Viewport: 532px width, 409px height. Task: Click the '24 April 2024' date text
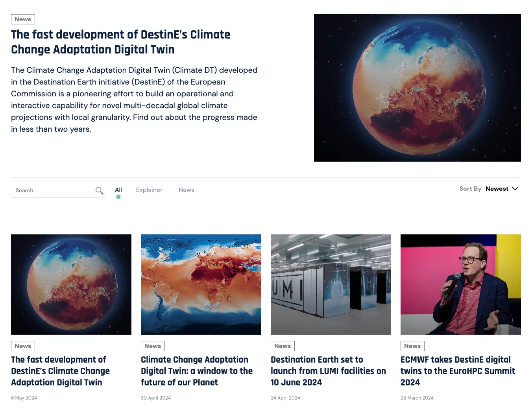[x=285, y=398]
